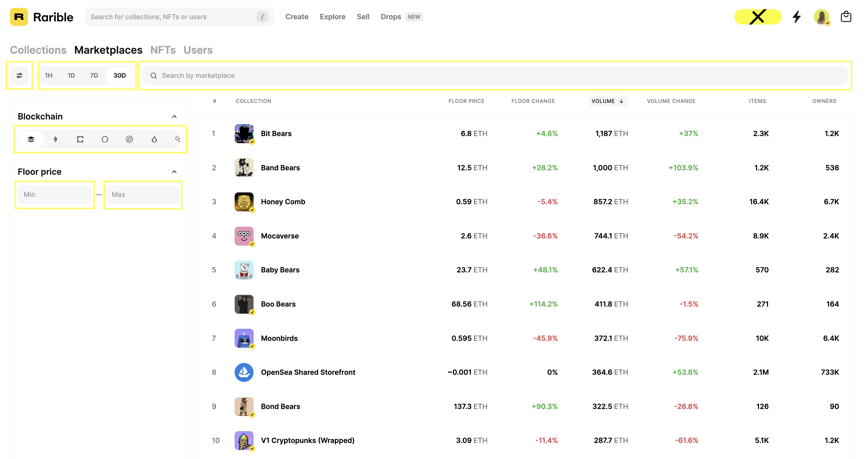
Task: Switch to the Collections tab
Action: [x=38, y=50]
